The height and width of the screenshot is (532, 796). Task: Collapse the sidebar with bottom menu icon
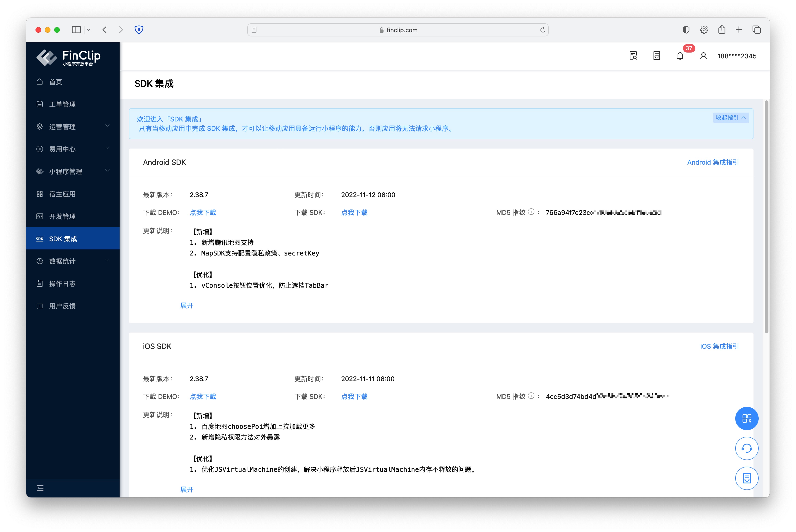point(40,488)
